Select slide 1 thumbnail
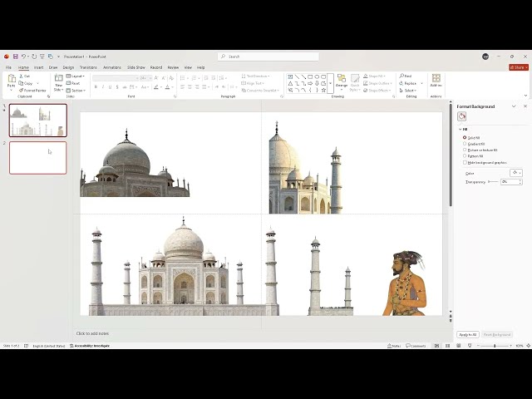This screenshot has height=399, width=532. (38, 121)
